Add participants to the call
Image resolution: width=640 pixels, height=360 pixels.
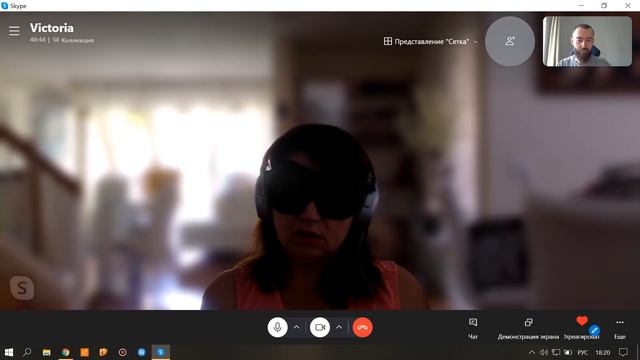(510, 41)
